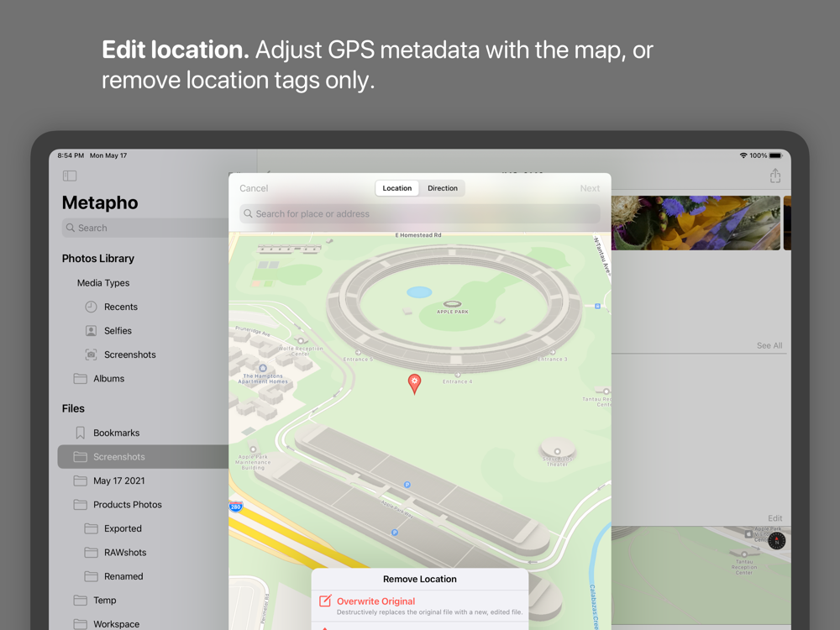Open the Albums folder icon
This screenshot has height=630, width=840.
point(81,379)
